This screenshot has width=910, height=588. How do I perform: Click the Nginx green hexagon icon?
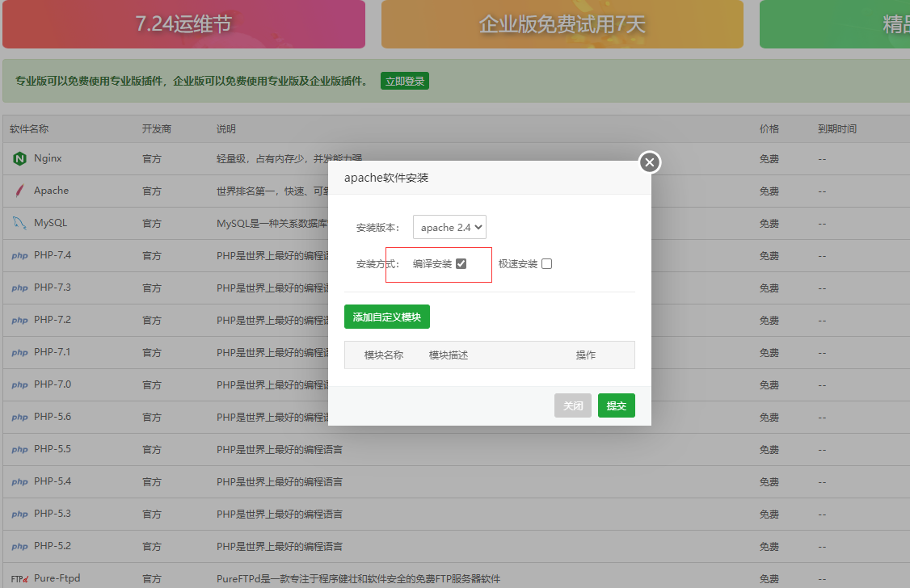tap(19, 158)
